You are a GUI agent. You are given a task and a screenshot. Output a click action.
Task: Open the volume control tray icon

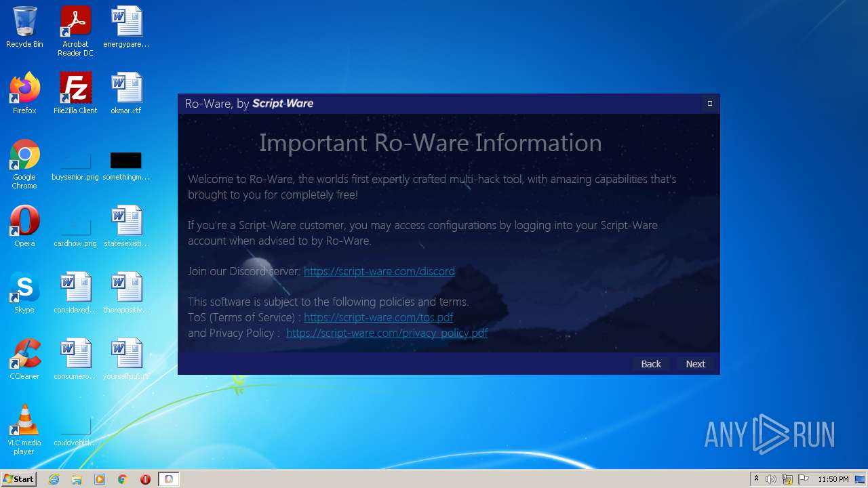point(771,479)
